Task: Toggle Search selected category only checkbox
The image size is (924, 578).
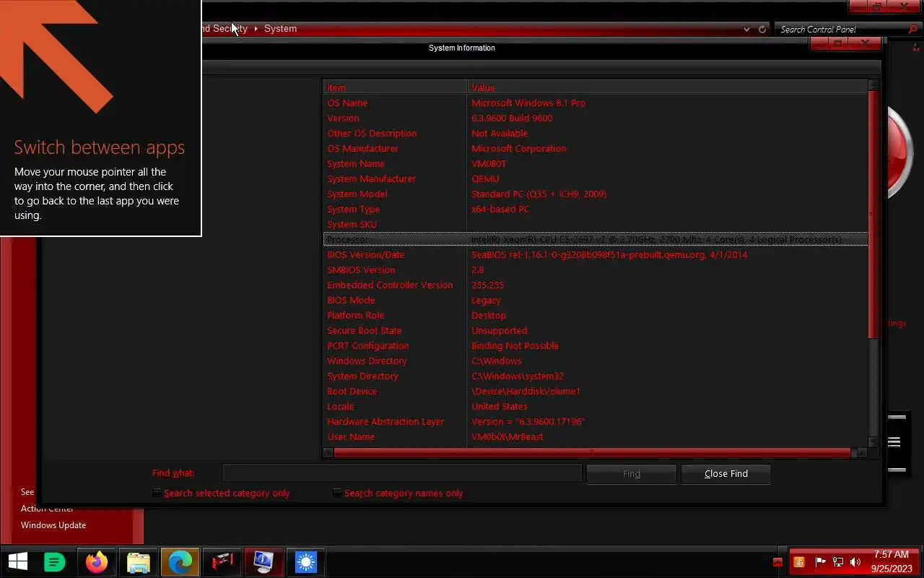Action: tap(157, 493)
